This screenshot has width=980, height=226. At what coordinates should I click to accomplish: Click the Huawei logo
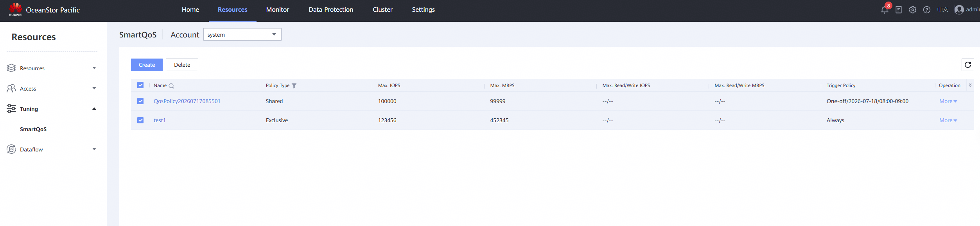16,9
